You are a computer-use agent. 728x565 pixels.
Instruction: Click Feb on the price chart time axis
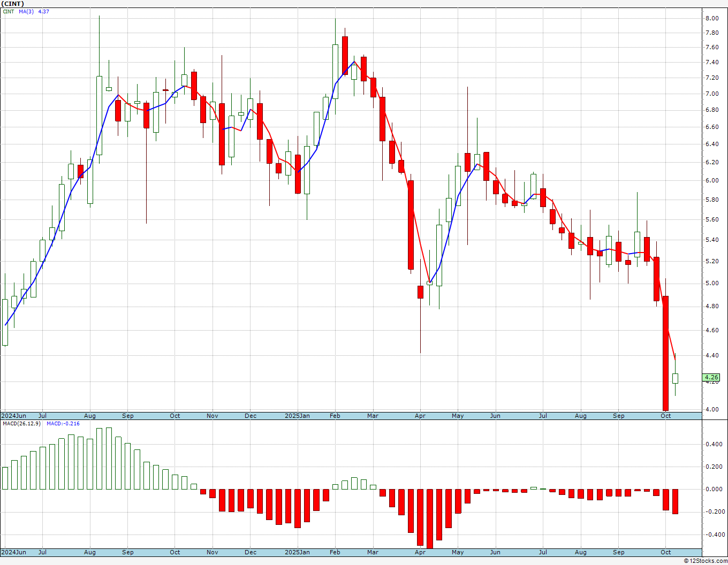pyautogui.click(x=335, y=416)
